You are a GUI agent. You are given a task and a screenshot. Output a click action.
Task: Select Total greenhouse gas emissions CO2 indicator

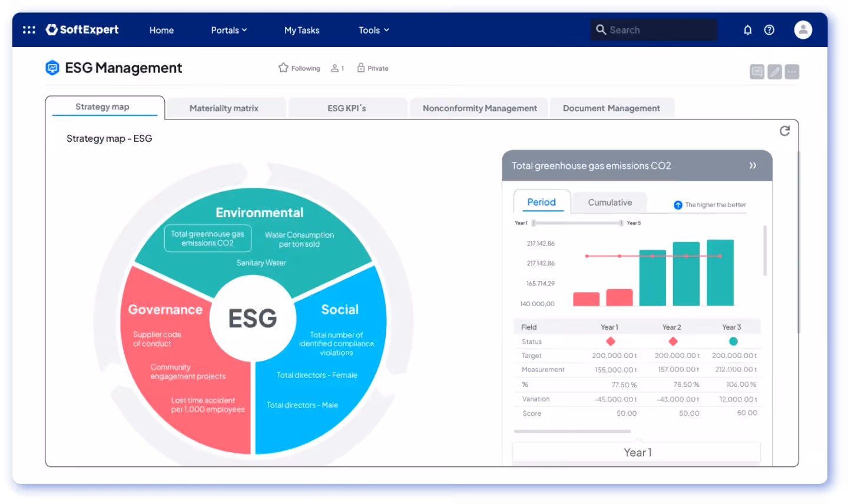coord(207,238)
